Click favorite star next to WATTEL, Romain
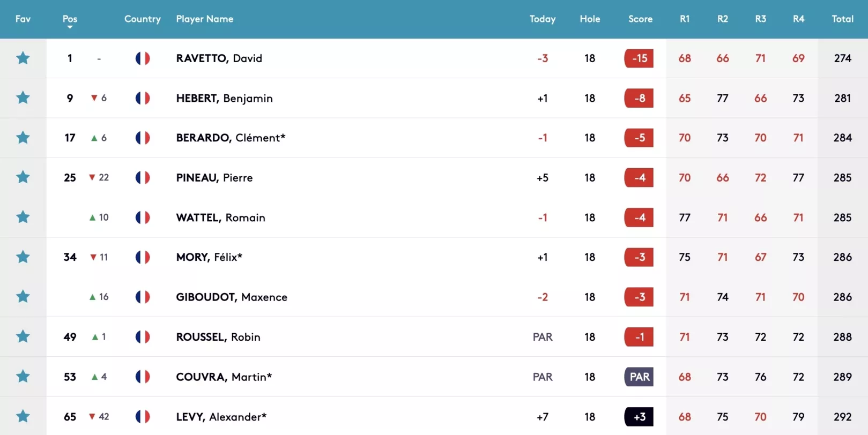The height and width of the screenshot is (435, 868). (x=23, y=217)
